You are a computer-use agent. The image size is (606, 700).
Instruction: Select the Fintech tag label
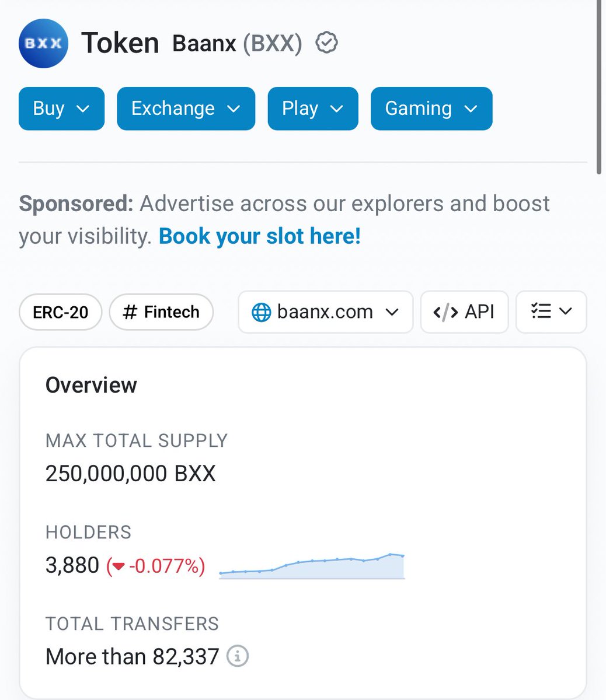(x=172, y=312)
